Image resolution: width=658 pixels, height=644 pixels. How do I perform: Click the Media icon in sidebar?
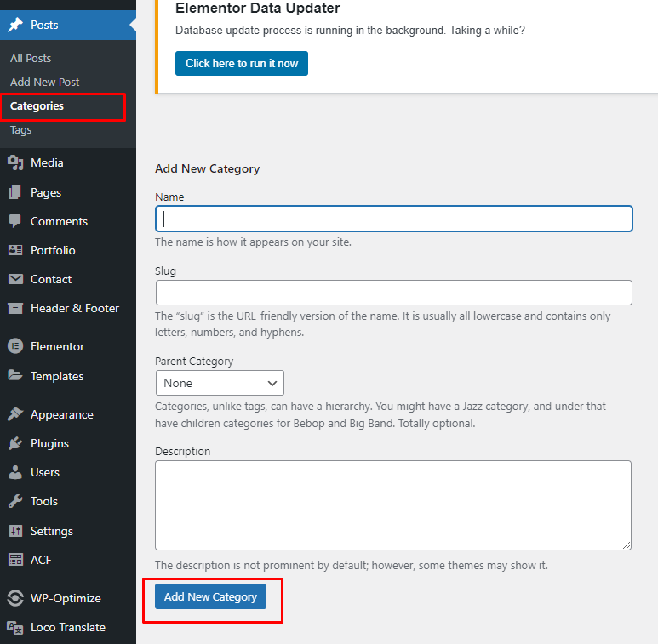coord(15,162)
